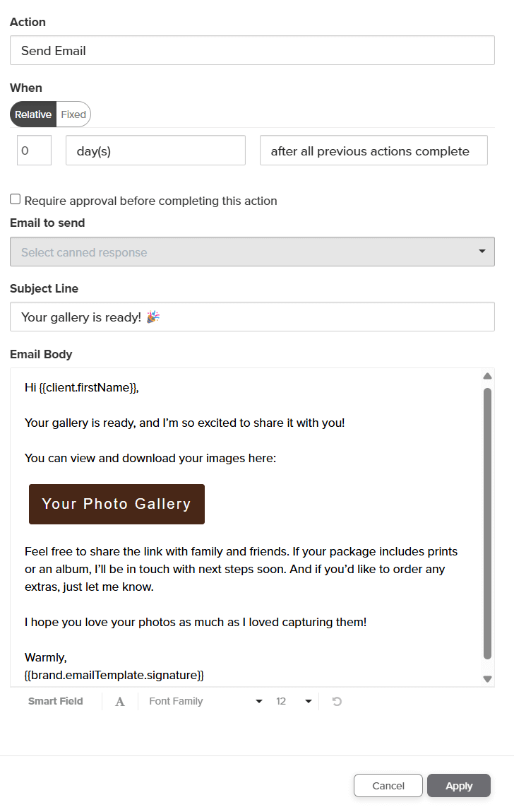Image resolution: width=514 pixels, height=812 pixels.
Task: Click the text formatting 'A' icon
Action: [120, 702]
